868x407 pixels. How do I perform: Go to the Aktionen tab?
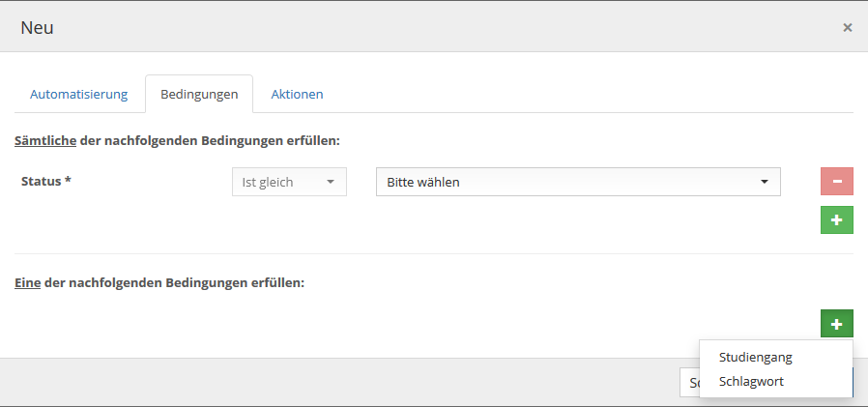[x=297, y=95]
